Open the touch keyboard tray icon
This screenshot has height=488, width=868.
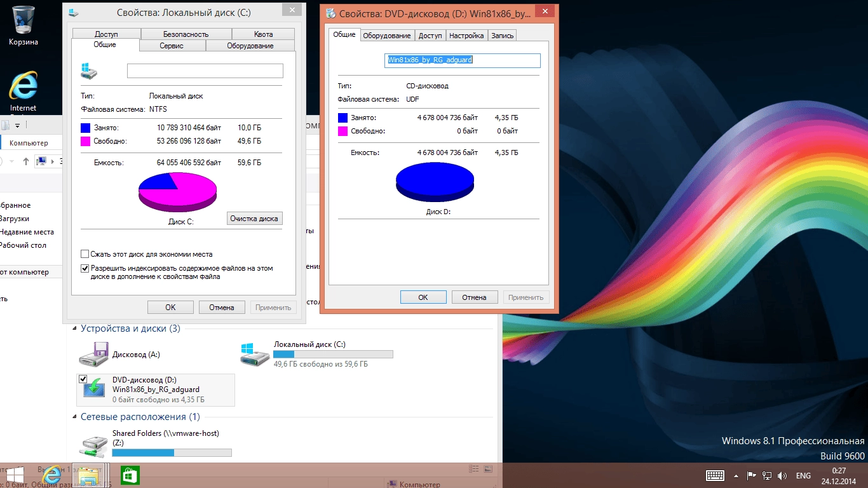(x=715, y=475)
